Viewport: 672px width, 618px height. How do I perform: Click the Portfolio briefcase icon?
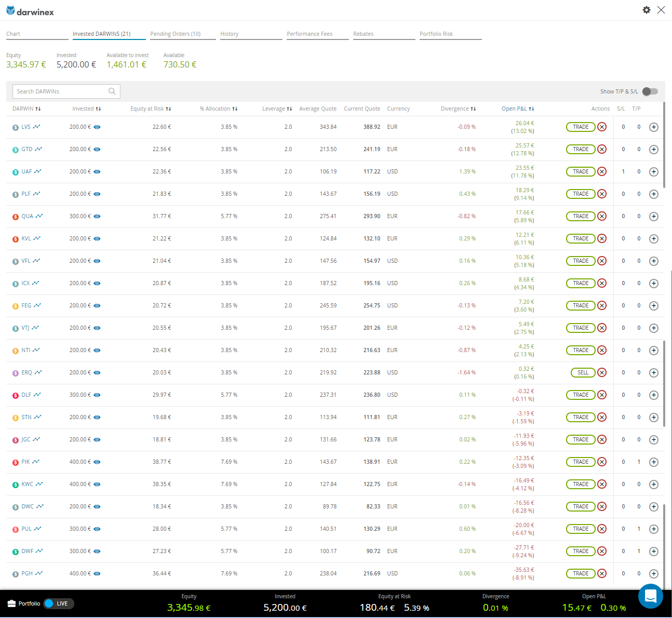12,603
